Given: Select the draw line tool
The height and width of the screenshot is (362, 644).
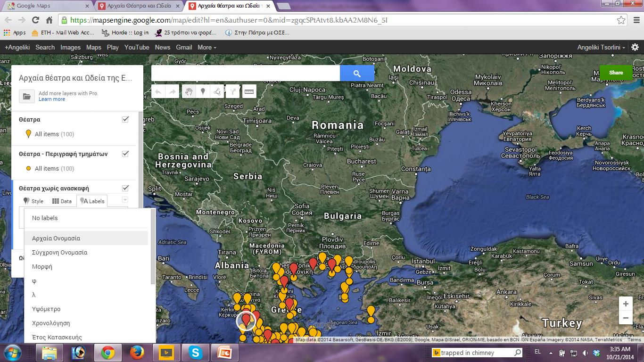Looking at the screenshot, I should [x=217, y=92].
